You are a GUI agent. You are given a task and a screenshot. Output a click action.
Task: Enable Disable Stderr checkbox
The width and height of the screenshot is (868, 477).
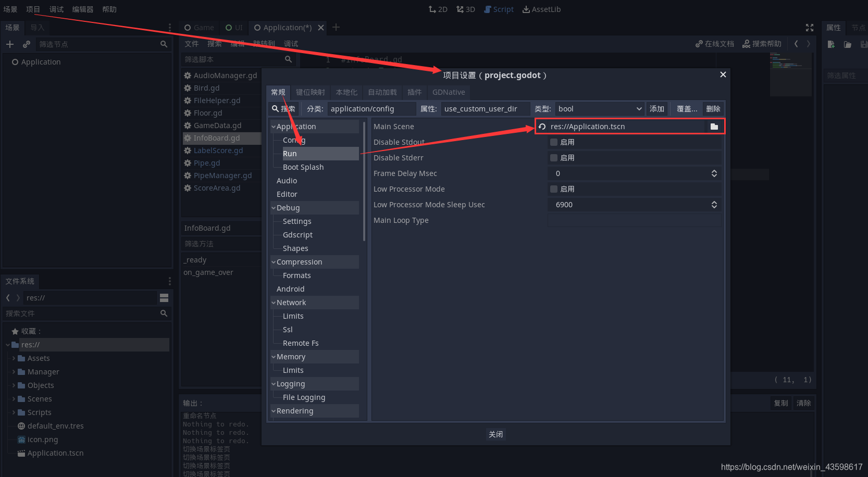[554, 158]
